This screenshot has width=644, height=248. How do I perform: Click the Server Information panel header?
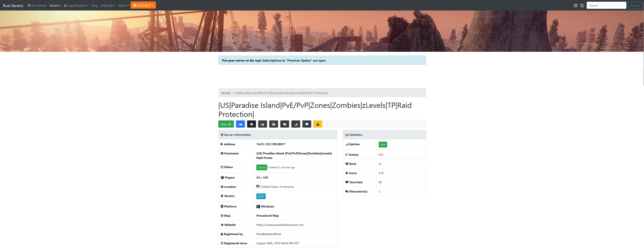277,135
